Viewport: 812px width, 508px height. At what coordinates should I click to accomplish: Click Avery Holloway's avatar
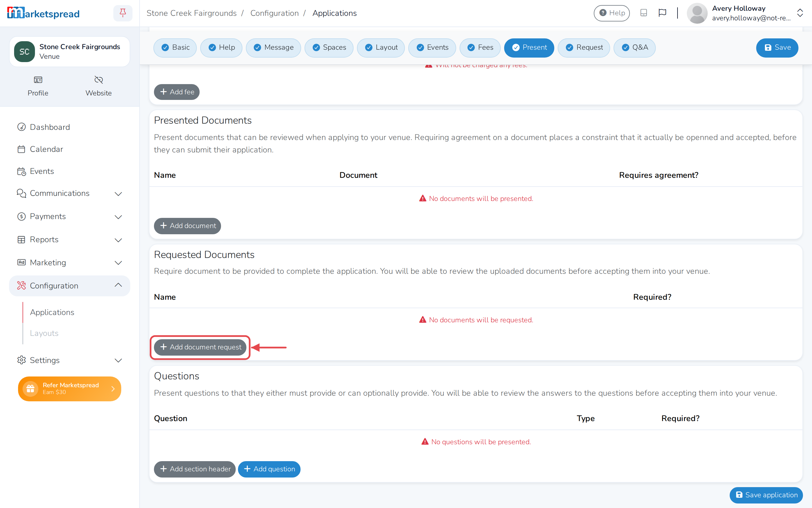coord(697,13)
